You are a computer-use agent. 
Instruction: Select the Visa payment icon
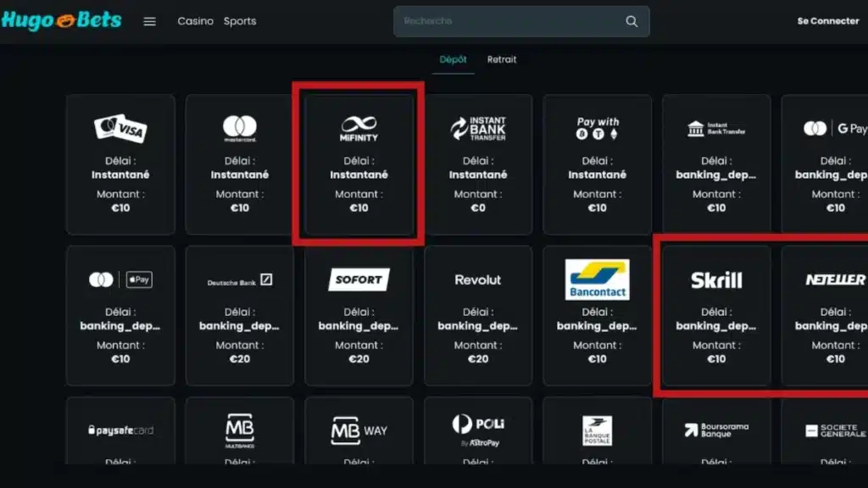click(120, 129)
